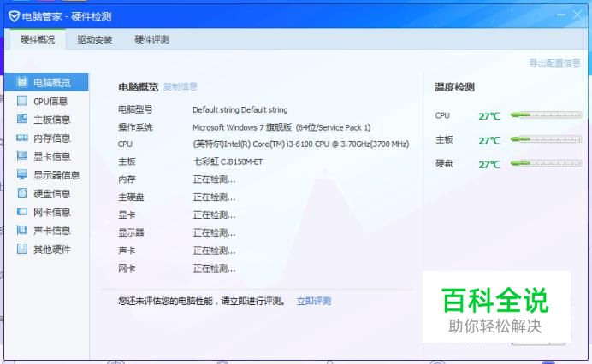Open the 硬件评测 tab

coord(151,39)
